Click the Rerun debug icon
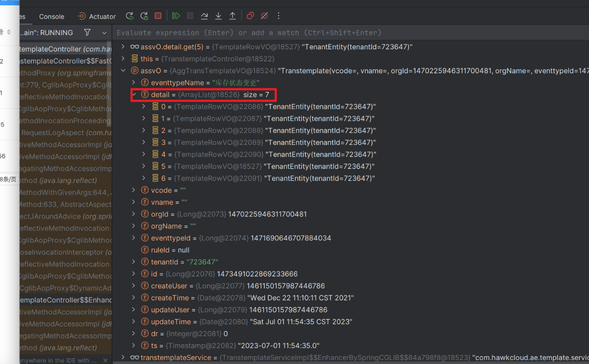589x364 pixels. (x=129, y=16)
